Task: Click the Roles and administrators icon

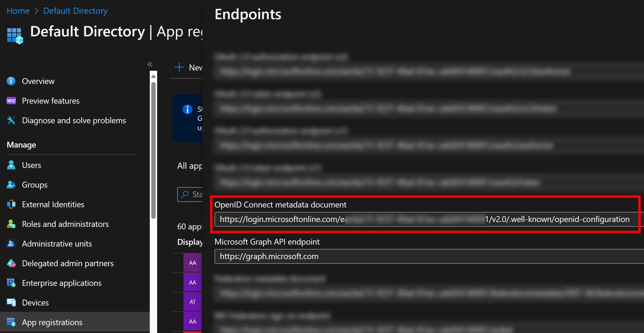Action: [x=11, y=224]
